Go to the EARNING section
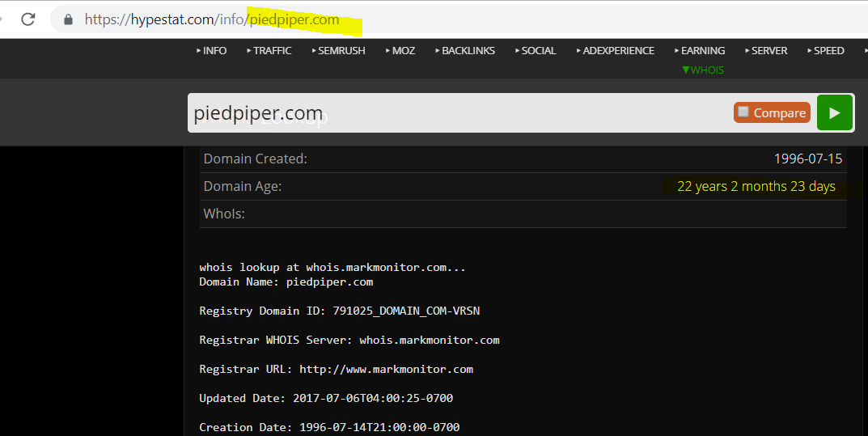Screen dimensions: 868x436 [x=700, y=50]
